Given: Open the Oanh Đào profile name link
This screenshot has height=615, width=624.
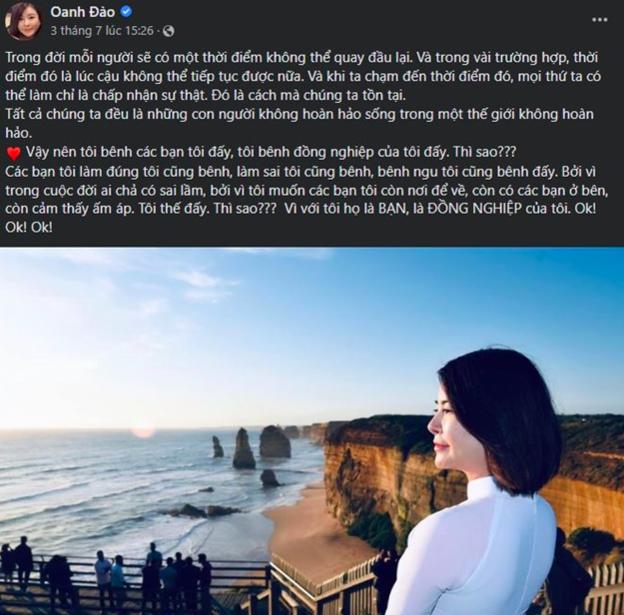Looking at the screenshot, I should point(83,12).
